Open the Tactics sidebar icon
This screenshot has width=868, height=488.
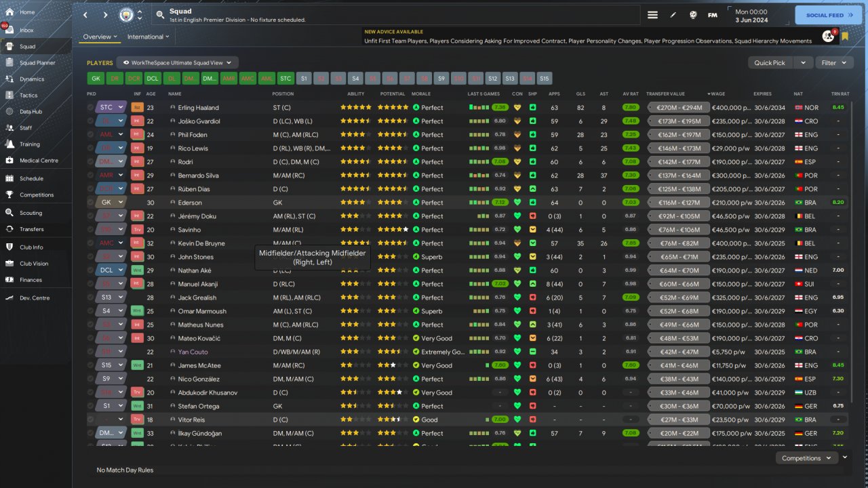pos(9,96)
